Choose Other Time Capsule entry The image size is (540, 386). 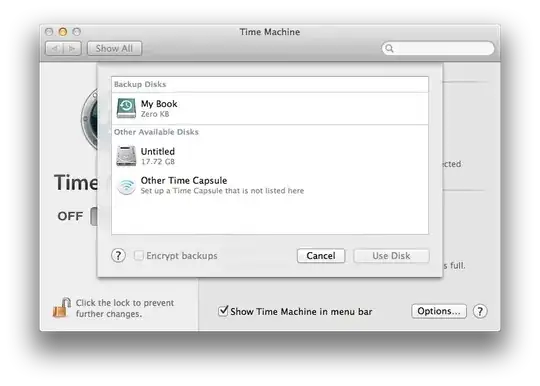270,186
